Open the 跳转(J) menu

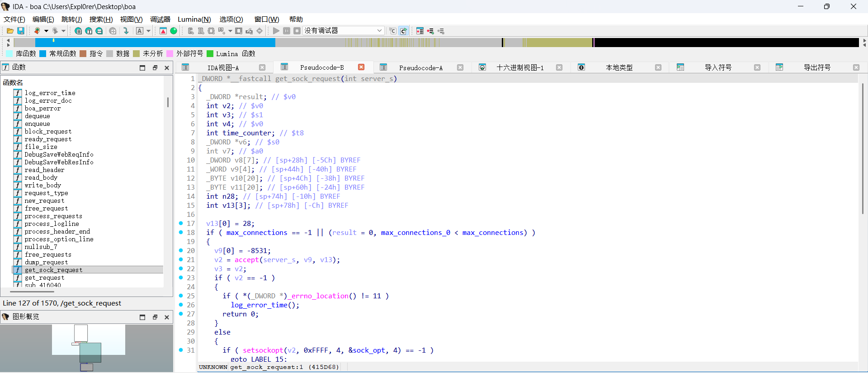(x=72, y=19)
